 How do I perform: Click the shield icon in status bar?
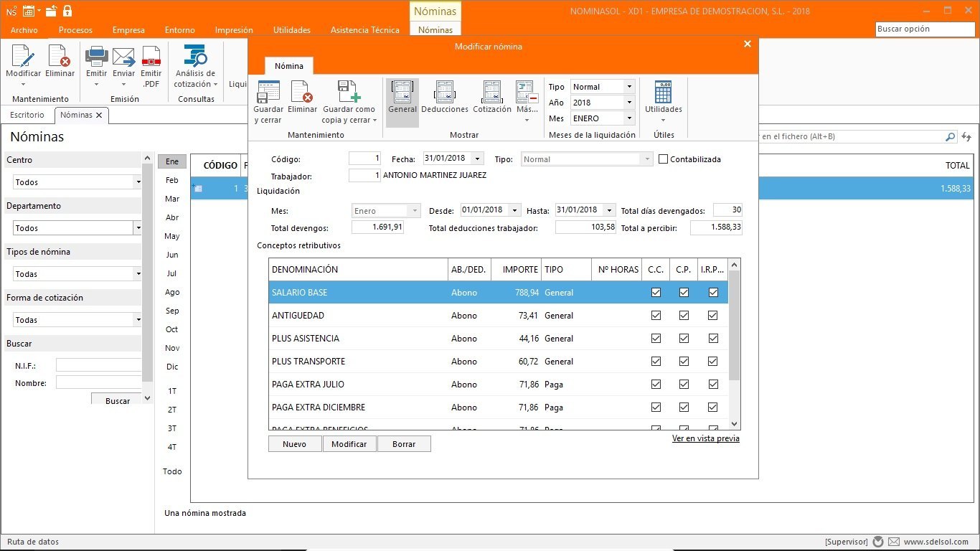coord(878,542)
